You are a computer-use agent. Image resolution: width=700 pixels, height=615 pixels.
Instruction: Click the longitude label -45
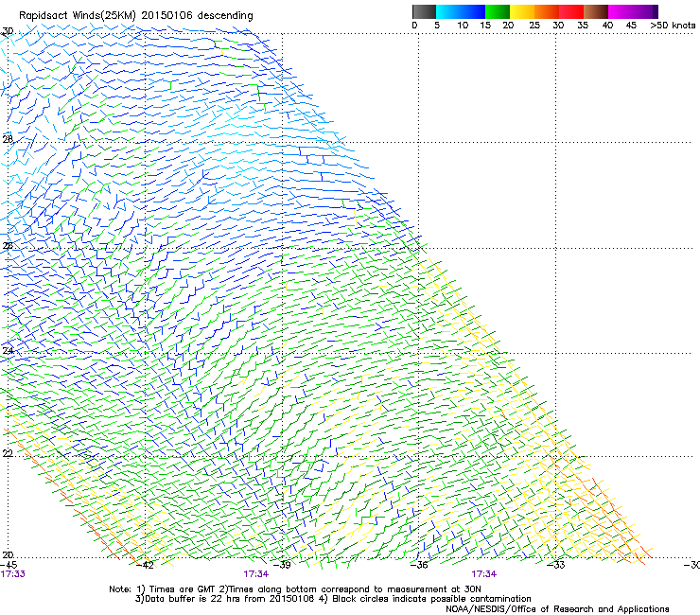pos(9,565)
